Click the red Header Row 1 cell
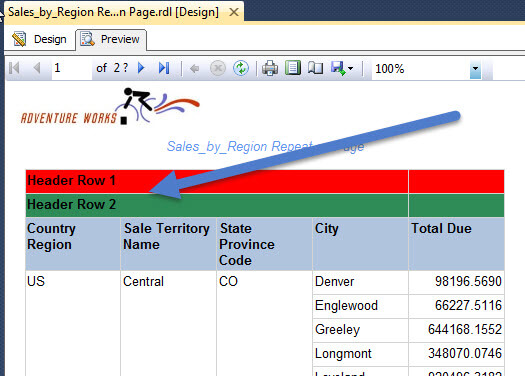 click(217, 181)
